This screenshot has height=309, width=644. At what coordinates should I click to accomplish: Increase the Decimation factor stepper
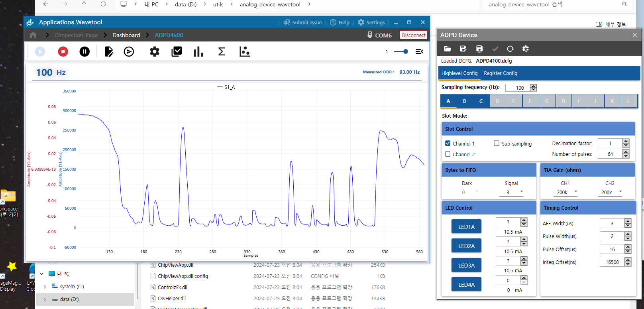[x=626, y=141]
